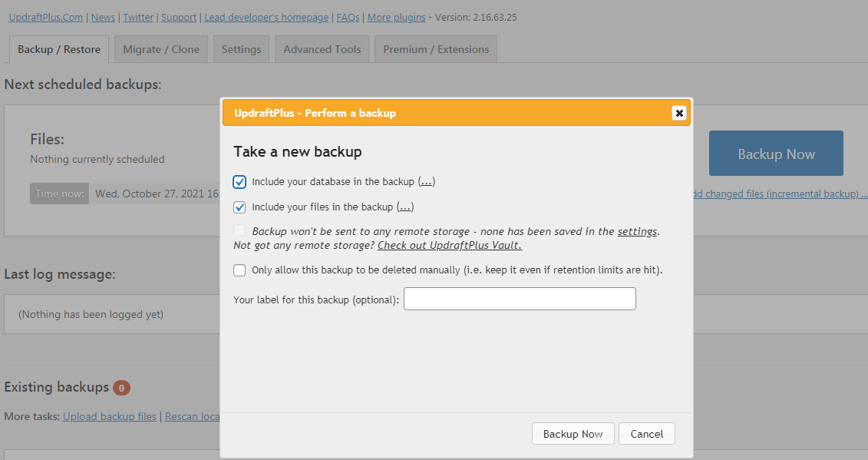Image resolution: width=868 pixels, height=460 pixels.
Task: Follow the Check out UpdraftPlus Vault link
Action: tap(450, 246)
